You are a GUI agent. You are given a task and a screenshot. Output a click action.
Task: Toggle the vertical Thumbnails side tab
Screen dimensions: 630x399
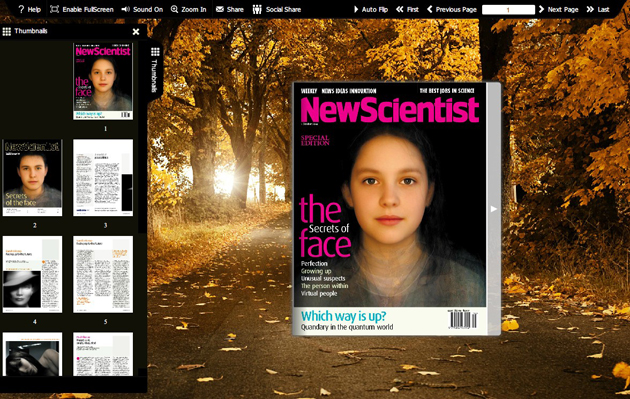point(155,71)
